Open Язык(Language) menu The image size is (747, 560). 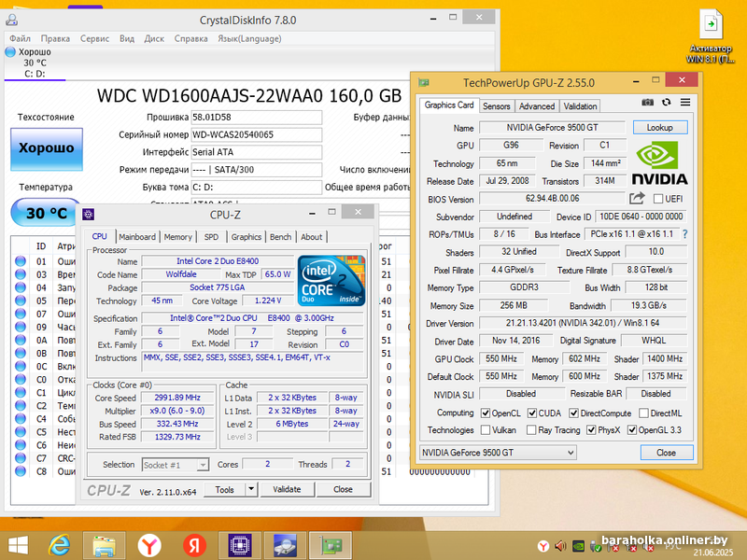(x=249, y=38)
